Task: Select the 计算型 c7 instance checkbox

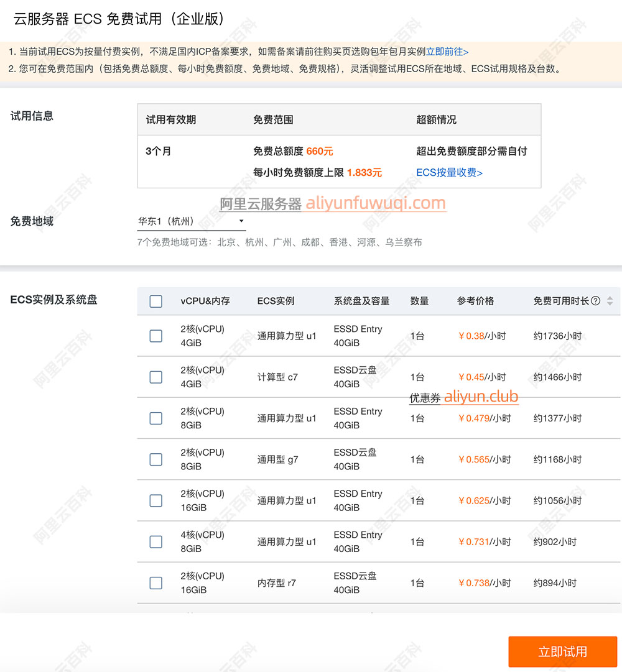Action: (156, 377)
